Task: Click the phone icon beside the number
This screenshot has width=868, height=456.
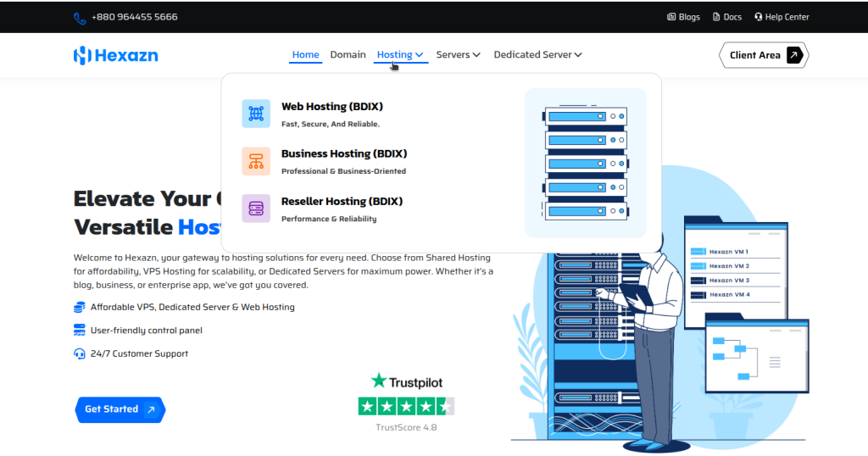Action: point(80,19)
